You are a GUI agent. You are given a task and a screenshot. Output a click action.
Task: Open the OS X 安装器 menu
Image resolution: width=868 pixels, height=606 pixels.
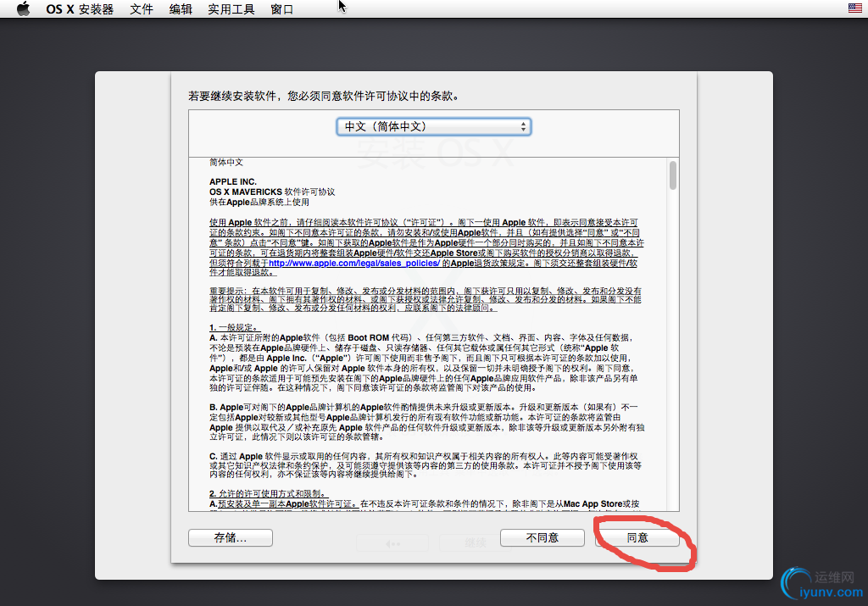(x=80, y=9)
